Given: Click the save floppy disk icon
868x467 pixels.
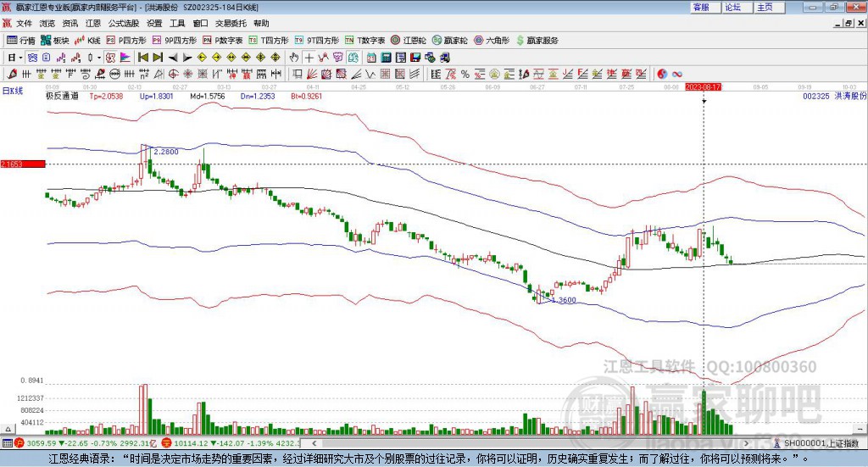Looking at the screenshot, I should click(415, 58).
